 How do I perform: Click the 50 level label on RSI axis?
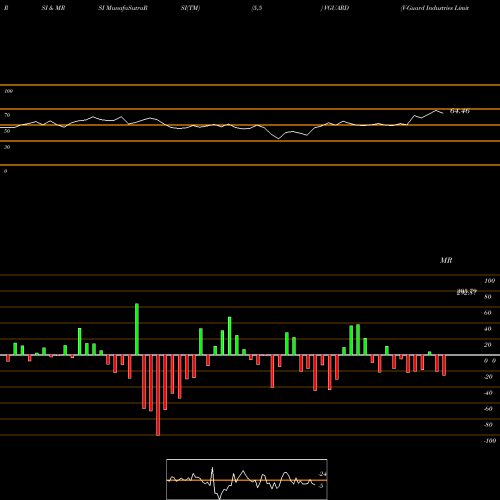click(7, 131)
